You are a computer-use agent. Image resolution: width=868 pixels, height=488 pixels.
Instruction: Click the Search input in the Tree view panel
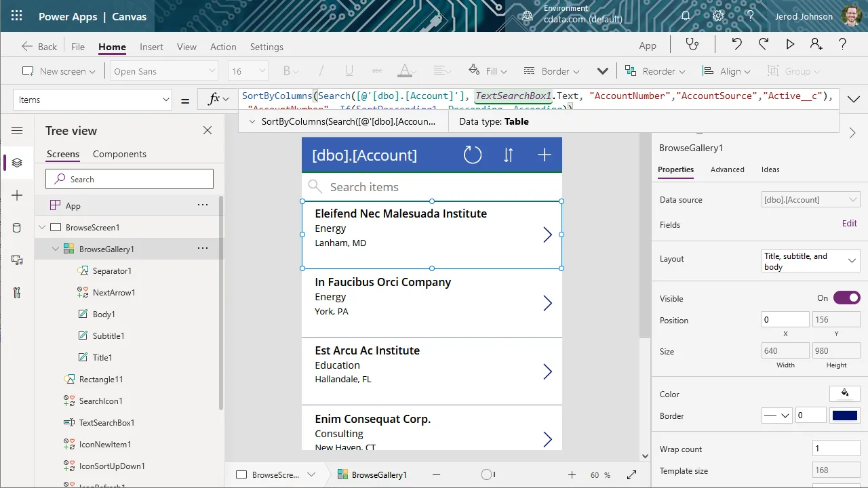tap(129, 179)
